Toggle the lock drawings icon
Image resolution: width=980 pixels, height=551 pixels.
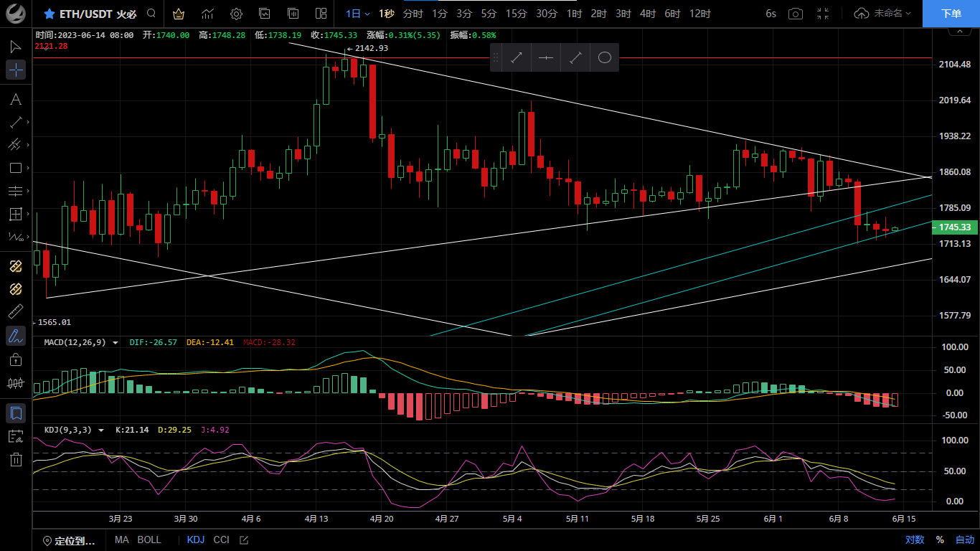pos(16,359)
